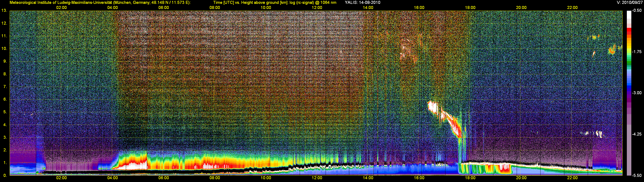Click the '6.' height axis label
Viewport: 644px width, 182px height.
click(x=5, y=99)
